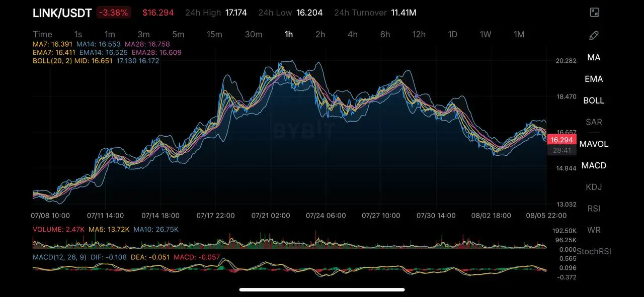Tap the 20.282 price axis label
The height and width of the screenshot is (297, 644).
[x=566, y=61]
